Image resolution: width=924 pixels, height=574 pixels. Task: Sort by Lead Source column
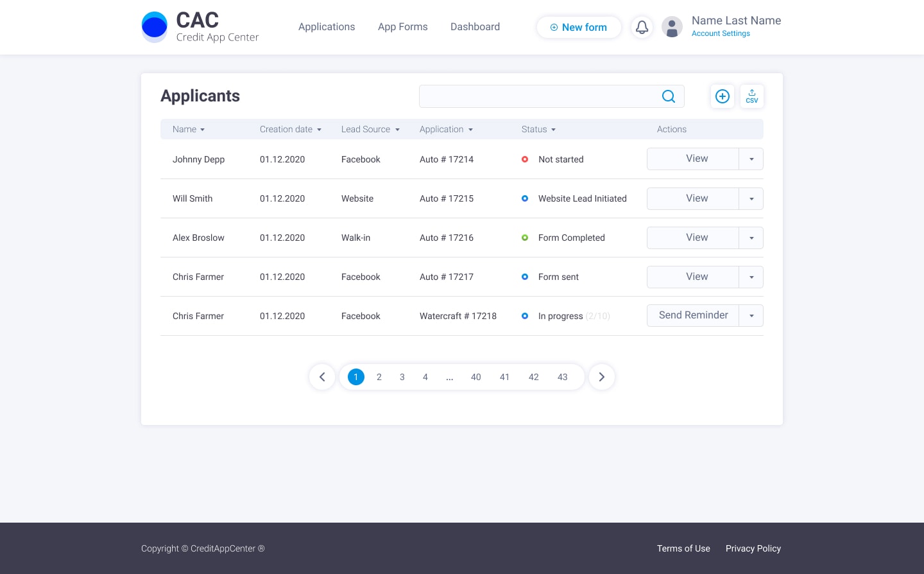point(371,129)
